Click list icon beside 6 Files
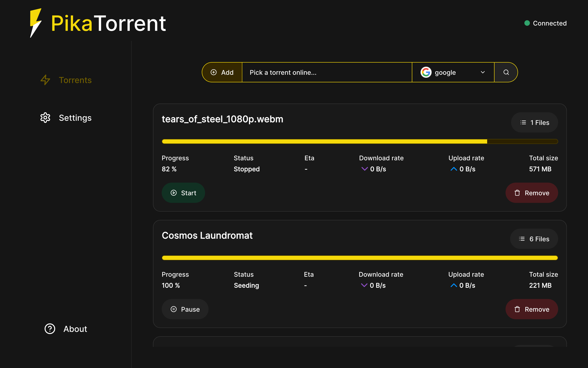The image size is (588, 368). click(x=522, y=239)
